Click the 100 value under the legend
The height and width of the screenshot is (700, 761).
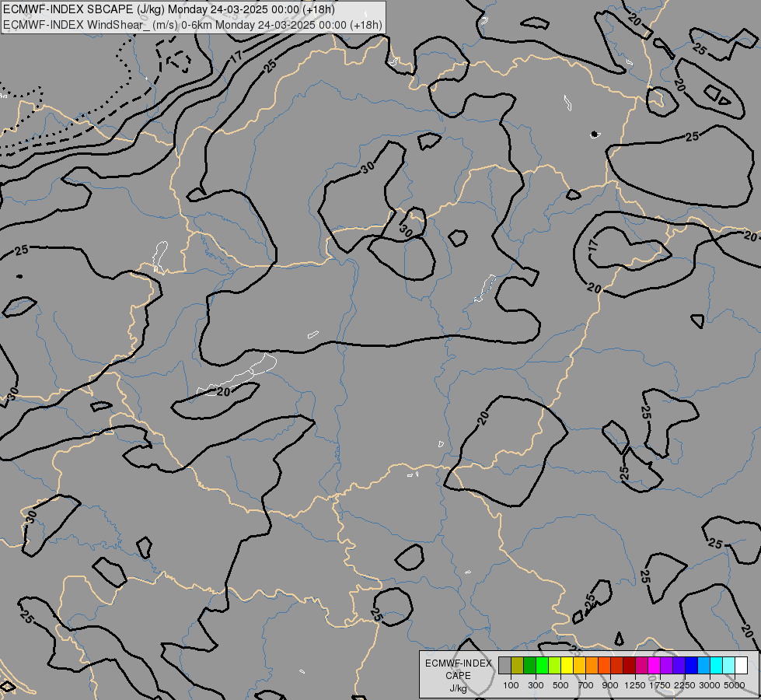(x=511, y=685)
